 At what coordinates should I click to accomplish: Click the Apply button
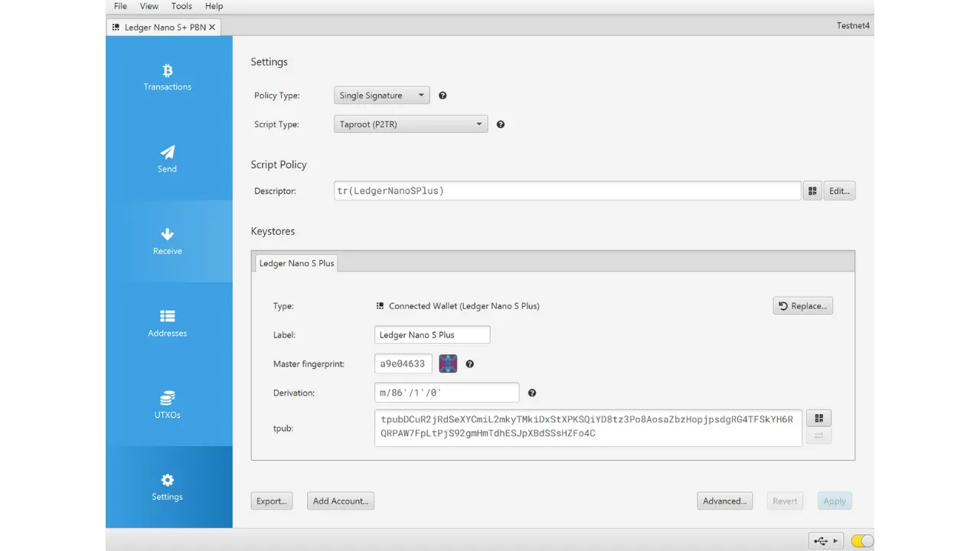(835, 501)
